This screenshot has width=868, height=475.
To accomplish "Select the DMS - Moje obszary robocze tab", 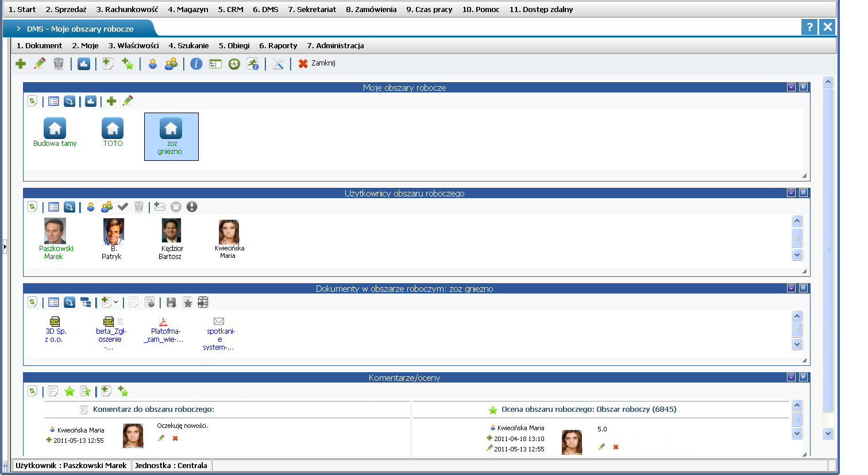I will tap(80, 29).
